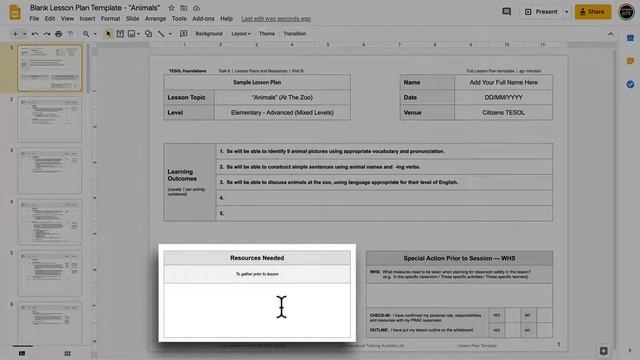Choose the Line tool
Screen dimensions: 640x360
point(161,34)
